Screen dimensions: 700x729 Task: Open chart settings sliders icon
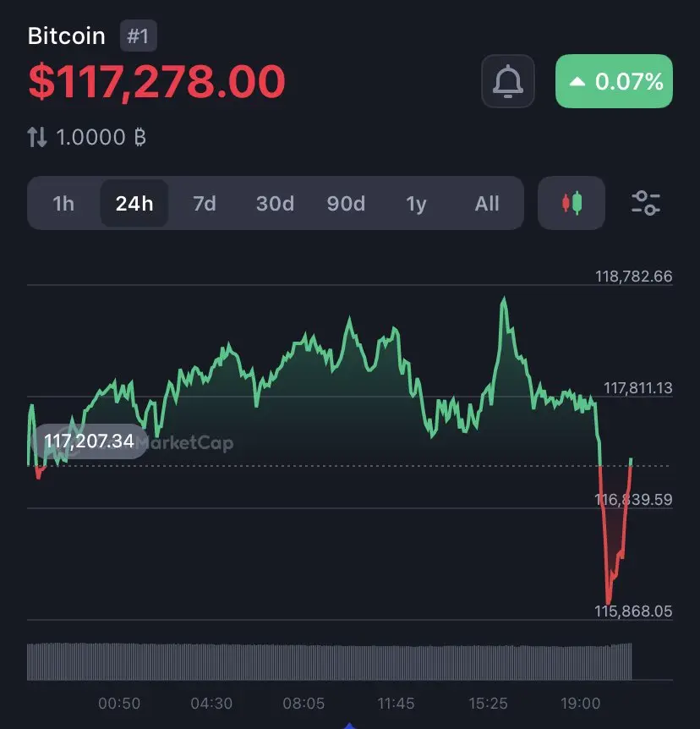pos(646,203)
